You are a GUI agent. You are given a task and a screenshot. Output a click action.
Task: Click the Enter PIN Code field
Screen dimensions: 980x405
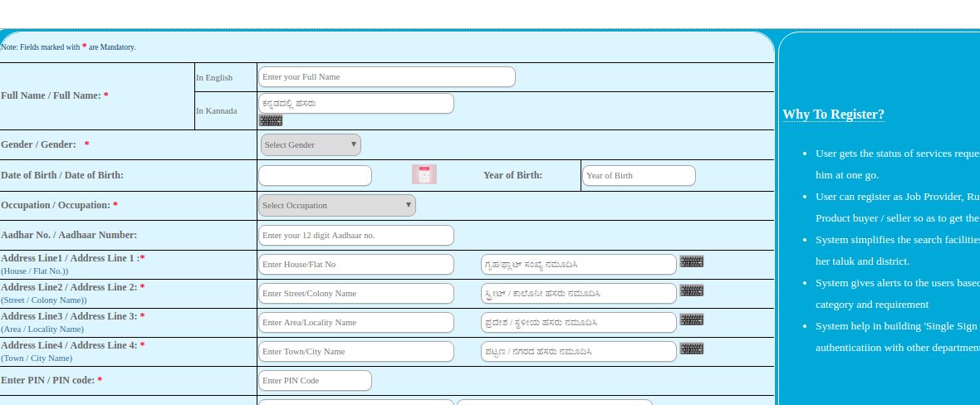315,381
